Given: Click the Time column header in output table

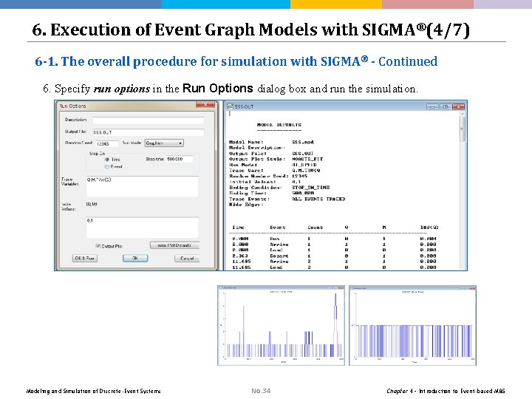Looking at the screenshot, I should [238, 228].
